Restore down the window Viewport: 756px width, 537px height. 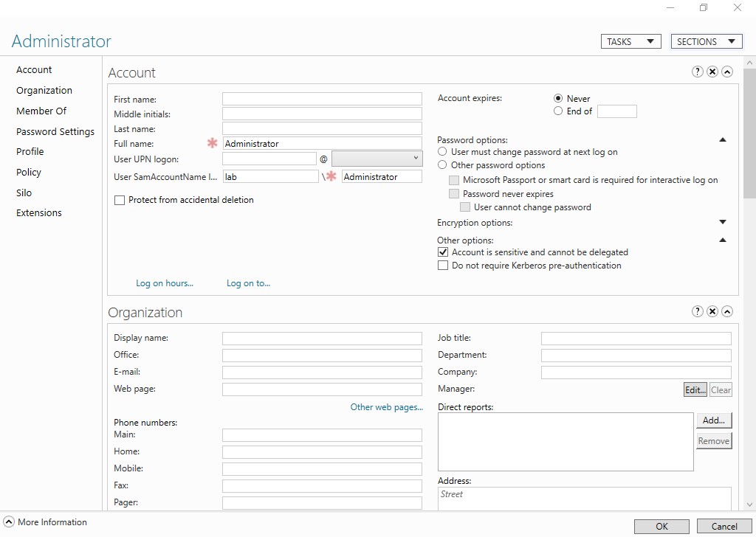(x=704, y=8)
